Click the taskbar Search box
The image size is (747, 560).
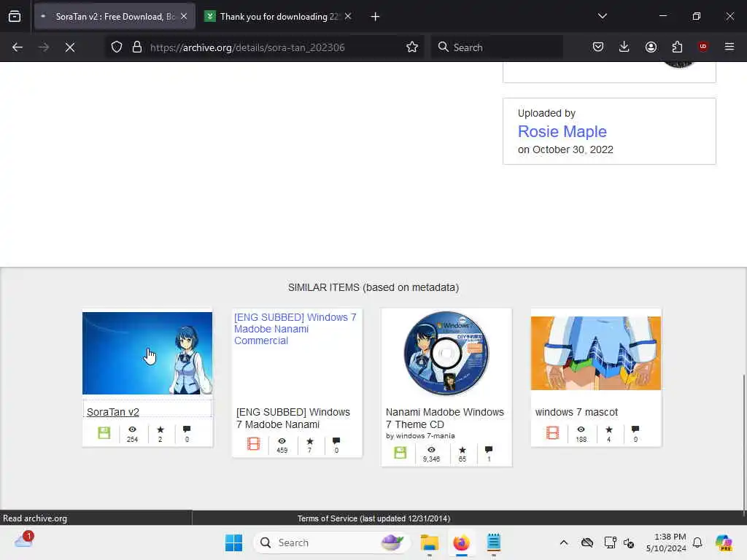332,542
